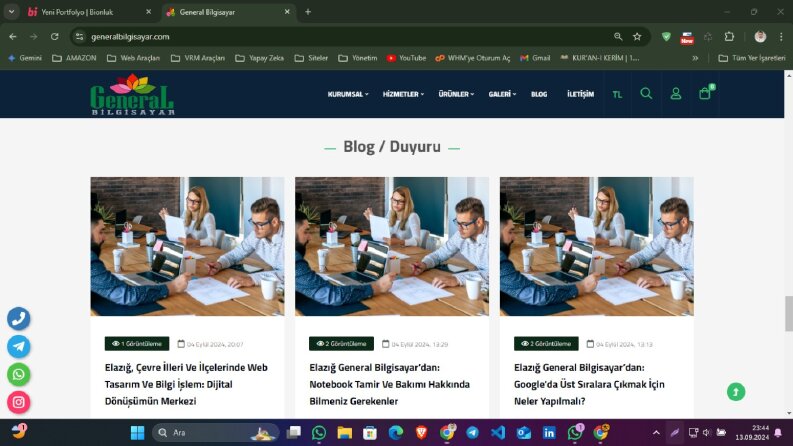The width and height of the screenshot is (793, 446).
Task: Open Visual Studio Code from the taskbar
Action: (x=498, y=432)
